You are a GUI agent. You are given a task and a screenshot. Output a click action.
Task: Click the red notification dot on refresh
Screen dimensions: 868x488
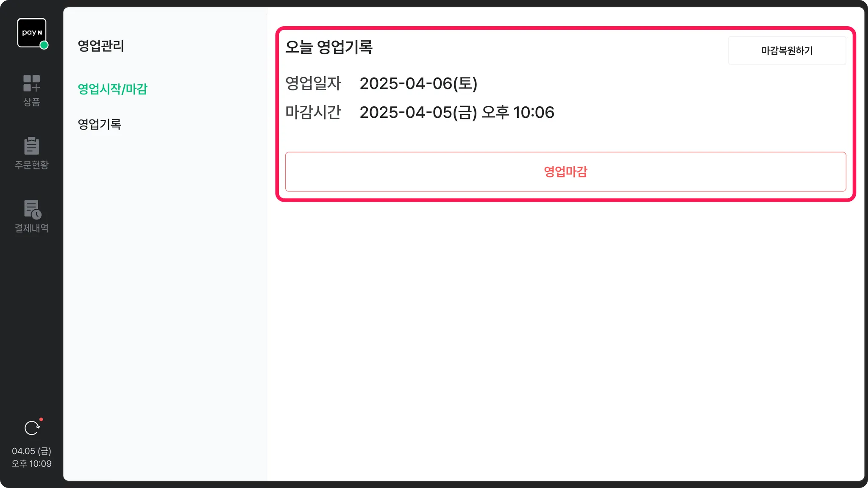click(41, 419)
